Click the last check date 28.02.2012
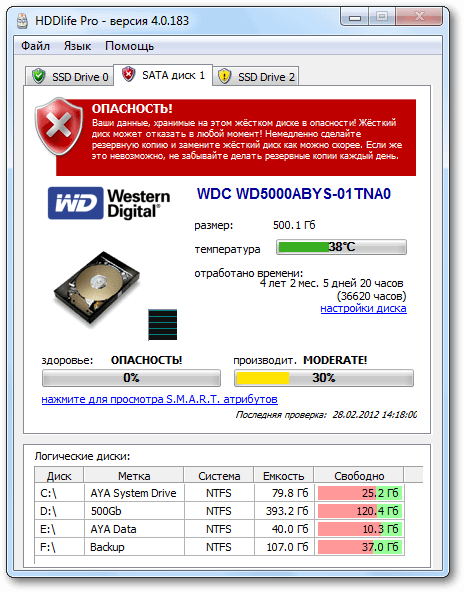The width and height of the screenshot is (464, 592). [x=356, y=415]
